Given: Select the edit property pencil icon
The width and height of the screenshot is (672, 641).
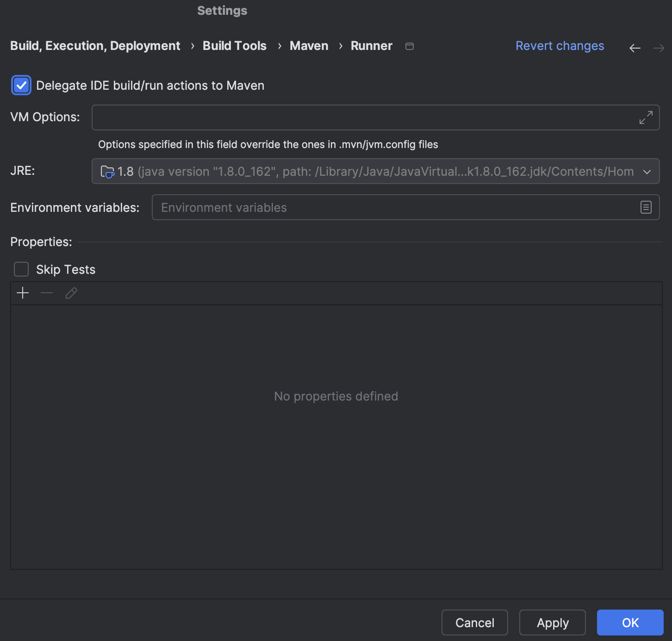Looking at the screenshot, I should pyautogui.click(x=71, y=293).
